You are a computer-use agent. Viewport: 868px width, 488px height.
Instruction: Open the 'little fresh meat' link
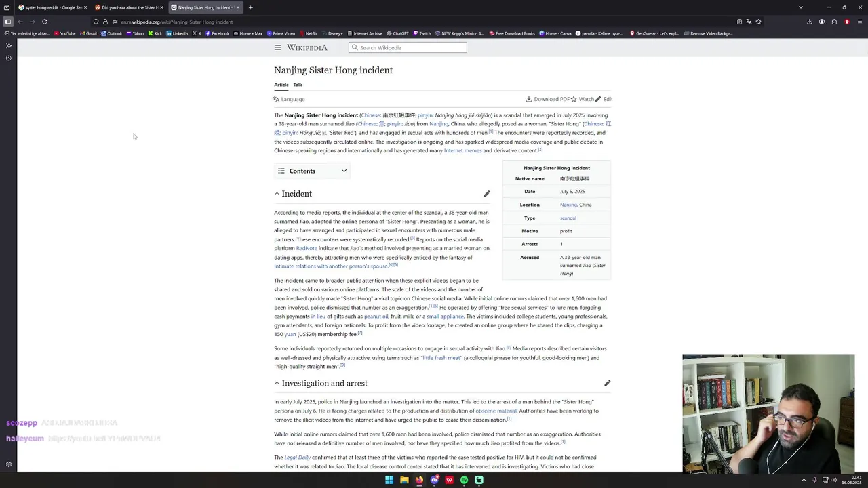pos(441,358)
